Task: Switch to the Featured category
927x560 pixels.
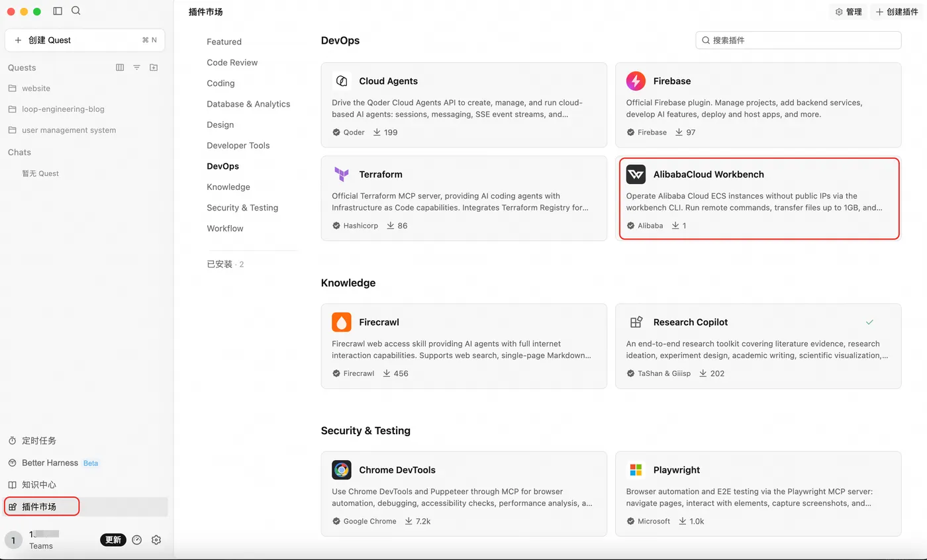Action: (224, 42)
